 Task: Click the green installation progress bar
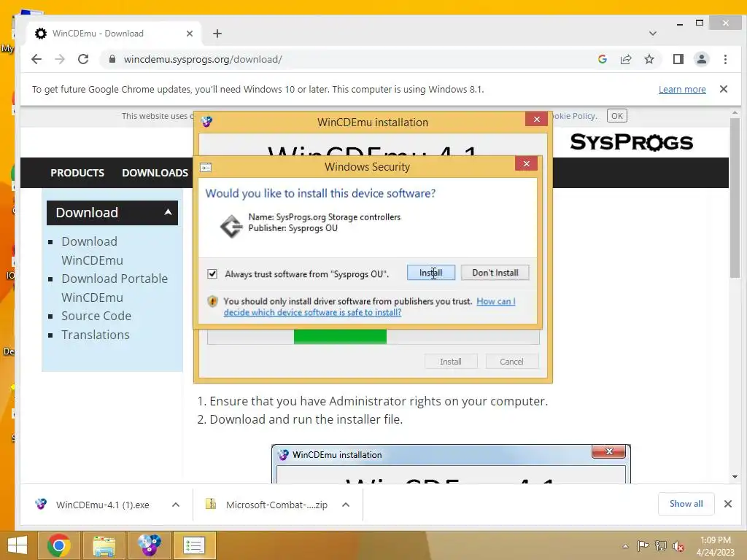pyautogui.click(x=340, y=337)
